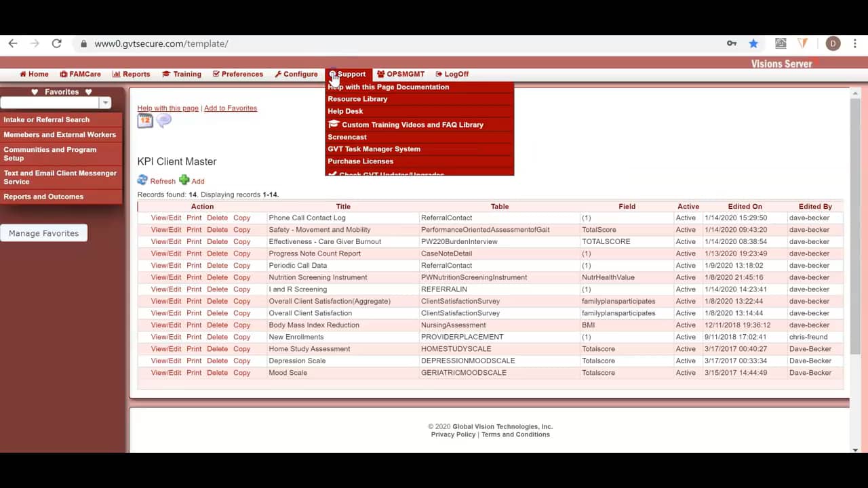Click the Title column header
This screenshot has height=488, width=868.
tap(343, 207)
